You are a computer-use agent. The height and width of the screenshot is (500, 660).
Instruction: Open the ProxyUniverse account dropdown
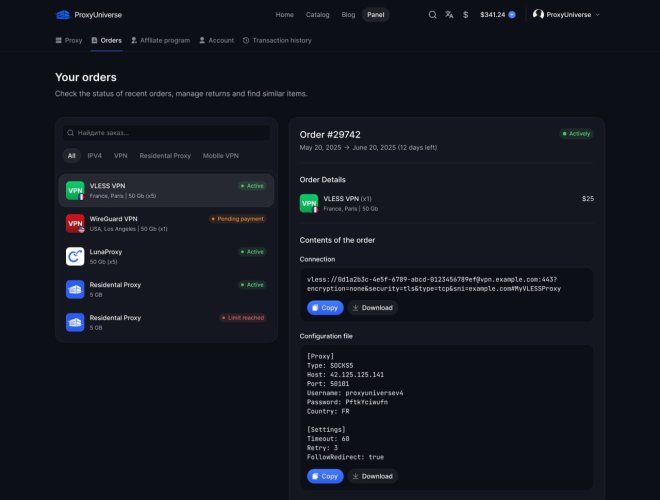coord(566,15)
